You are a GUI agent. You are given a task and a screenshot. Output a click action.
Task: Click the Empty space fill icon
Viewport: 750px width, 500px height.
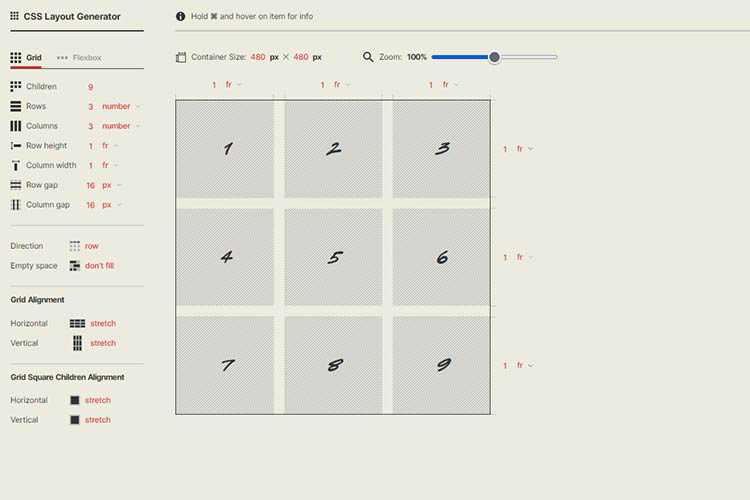pyautogui.click(x=75, y=266)
